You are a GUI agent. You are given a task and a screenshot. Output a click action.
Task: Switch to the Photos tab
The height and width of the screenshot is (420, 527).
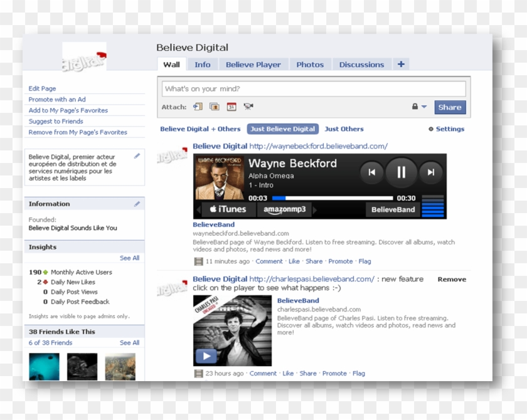tap(310, 65)
